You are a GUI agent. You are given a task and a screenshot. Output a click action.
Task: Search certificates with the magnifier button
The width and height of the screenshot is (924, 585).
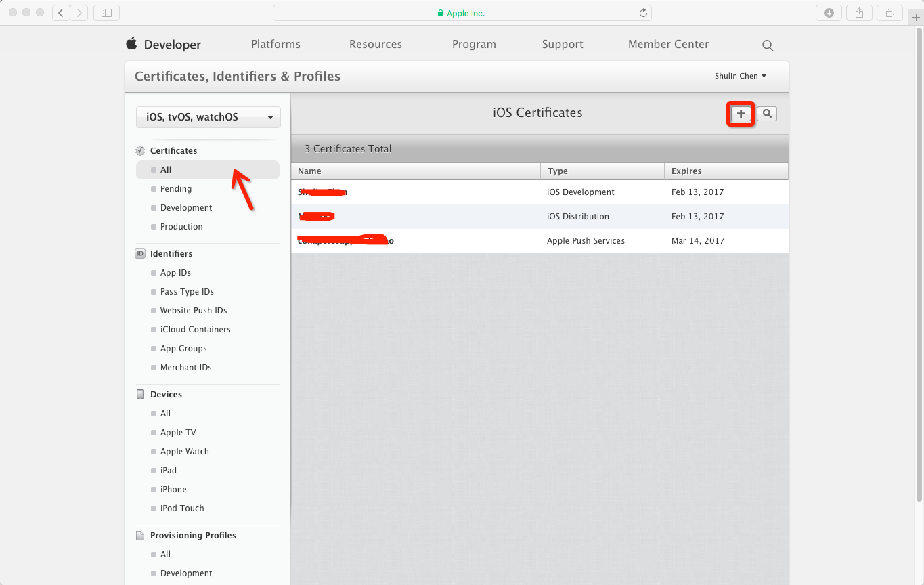pyautogui.click(x=767, y=114)
